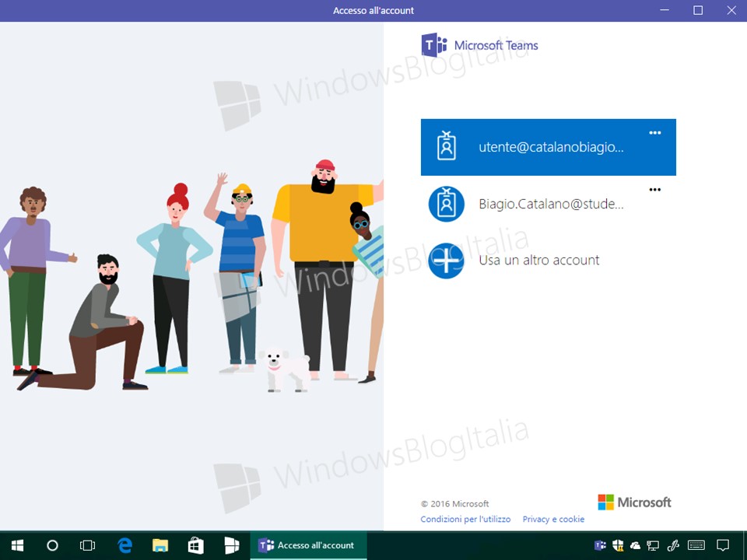Click the Teams icon in system tray

point(600,545)
